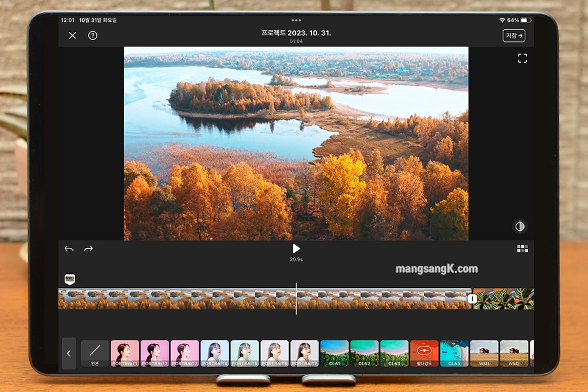588x392 pixels.
Task: Play the video preview
Action: [x=296, y=249]
